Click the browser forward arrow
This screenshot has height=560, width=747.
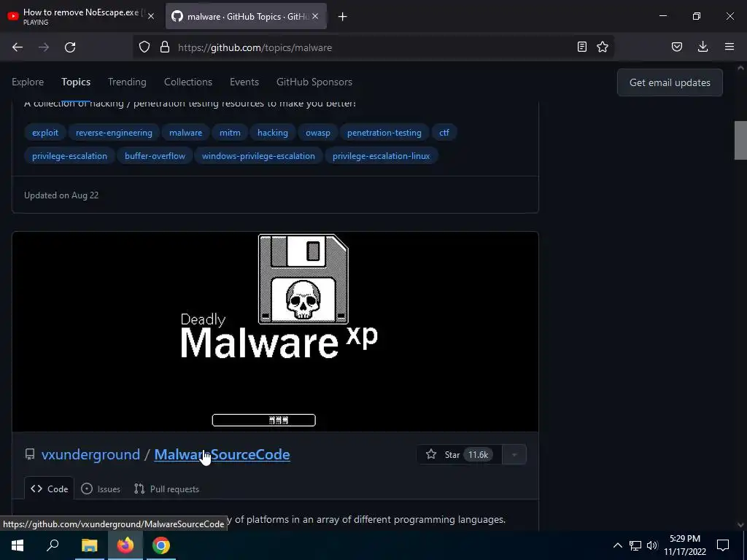pos(44,47)
